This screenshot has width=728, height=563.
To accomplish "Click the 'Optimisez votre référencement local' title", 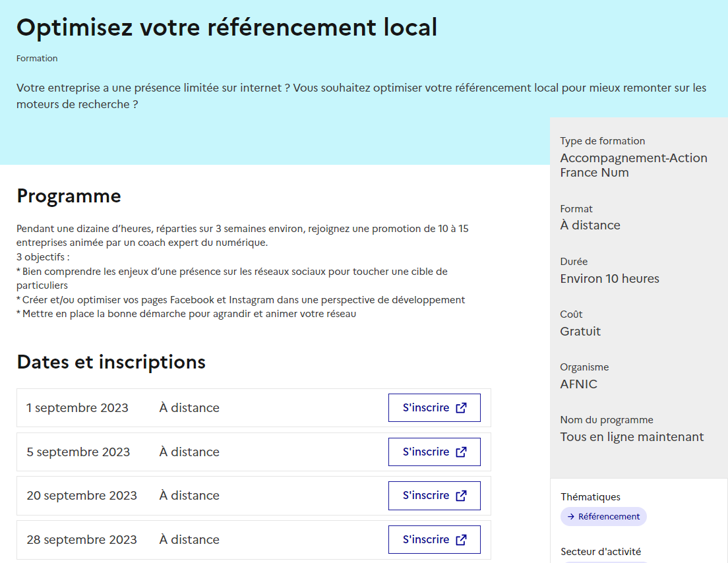I will 227,28.
